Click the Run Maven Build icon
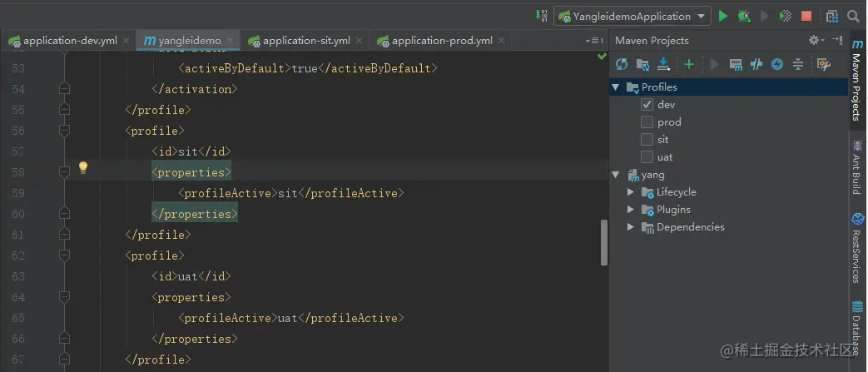868x372 pixels. tap(715, 65)
